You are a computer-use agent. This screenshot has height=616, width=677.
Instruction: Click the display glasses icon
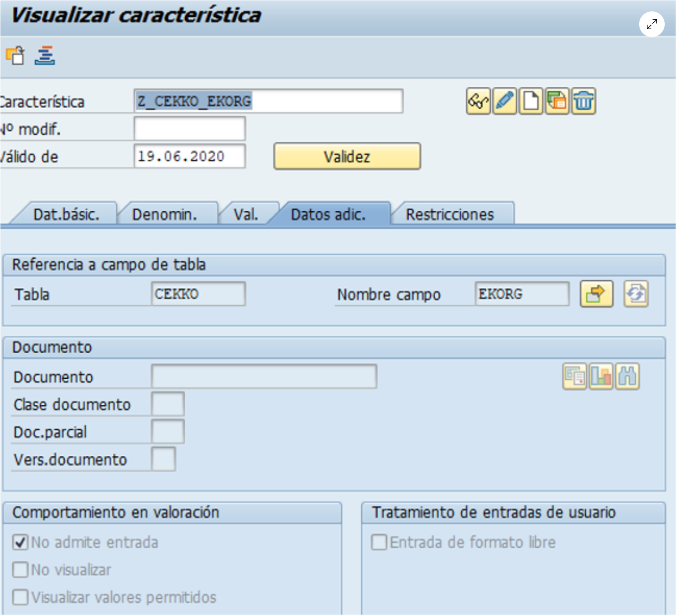[x=478, y=101]
